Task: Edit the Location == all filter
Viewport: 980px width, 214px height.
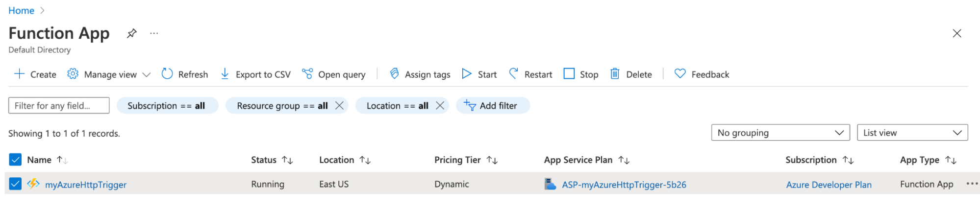Action: click(x=397, y=105)
